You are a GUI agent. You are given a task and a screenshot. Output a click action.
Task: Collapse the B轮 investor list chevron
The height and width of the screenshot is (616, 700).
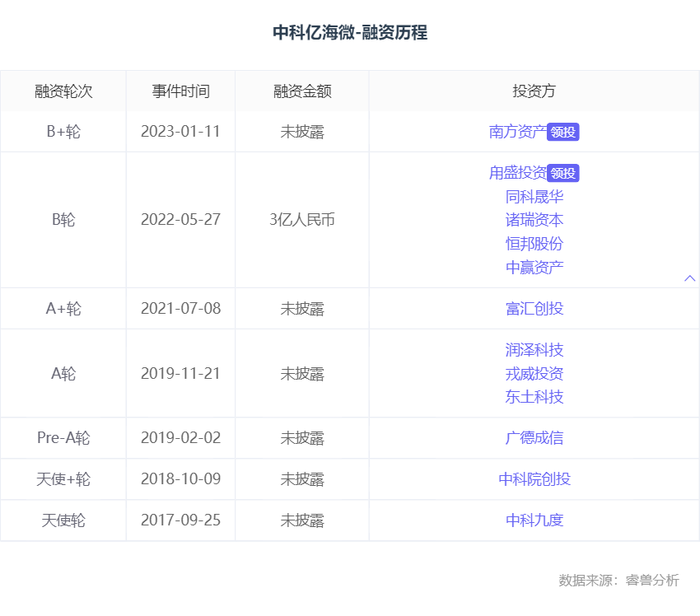tap(690, 278)
